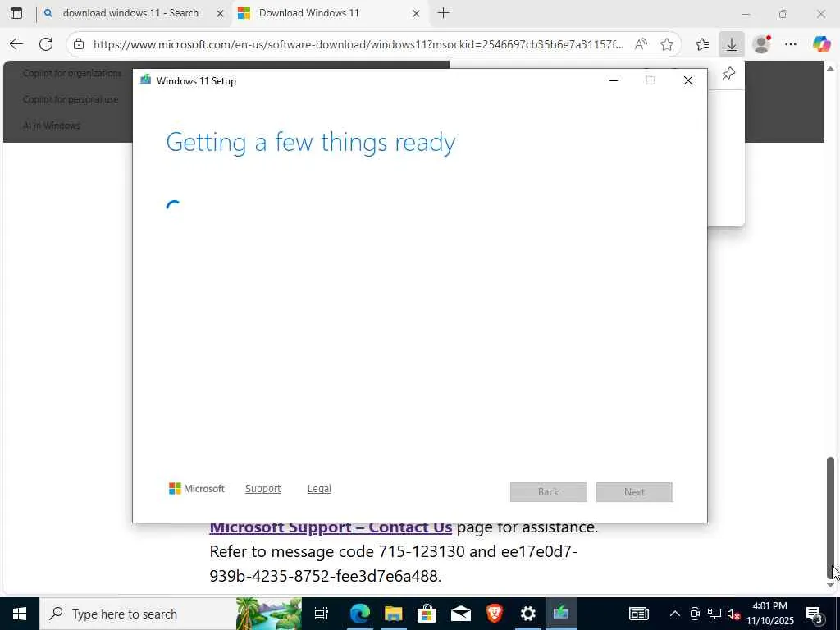Open the muted volume tray icon
Image resolution: width=840 pixels, height=630 pixels.
(x=733, y=614)
